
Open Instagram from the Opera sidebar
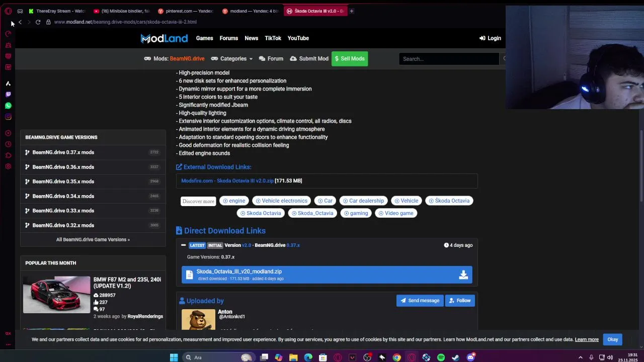(8, 117)
